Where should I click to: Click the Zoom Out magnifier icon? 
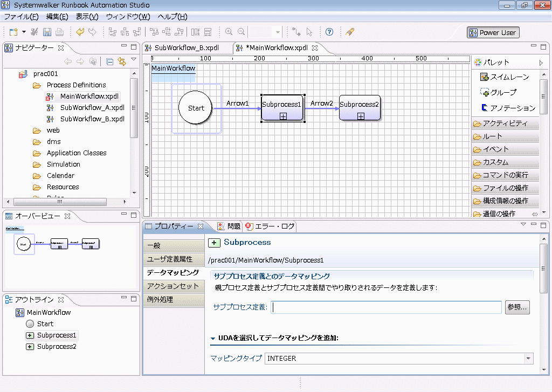[241, 32]
